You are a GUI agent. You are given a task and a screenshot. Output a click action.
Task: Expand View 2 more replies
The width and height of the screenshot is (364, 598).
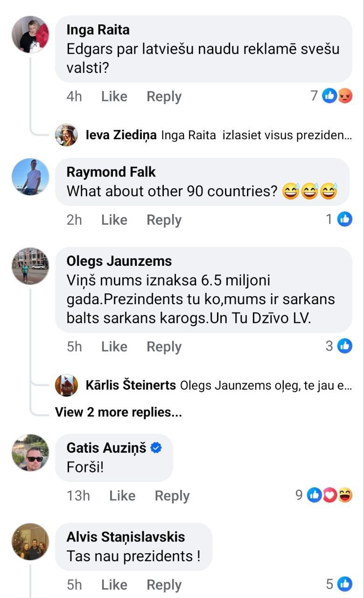[x=118, y=412]
